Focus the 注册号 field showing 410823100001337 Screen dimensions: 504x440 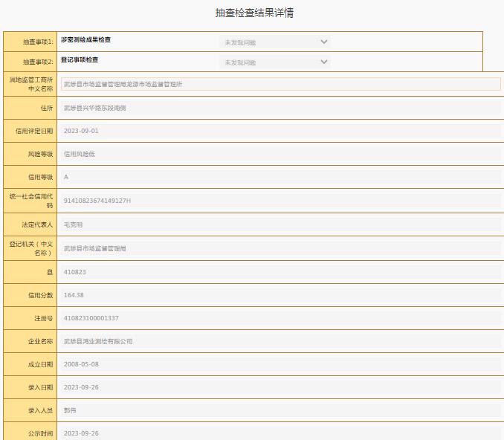tap(280, 318)
